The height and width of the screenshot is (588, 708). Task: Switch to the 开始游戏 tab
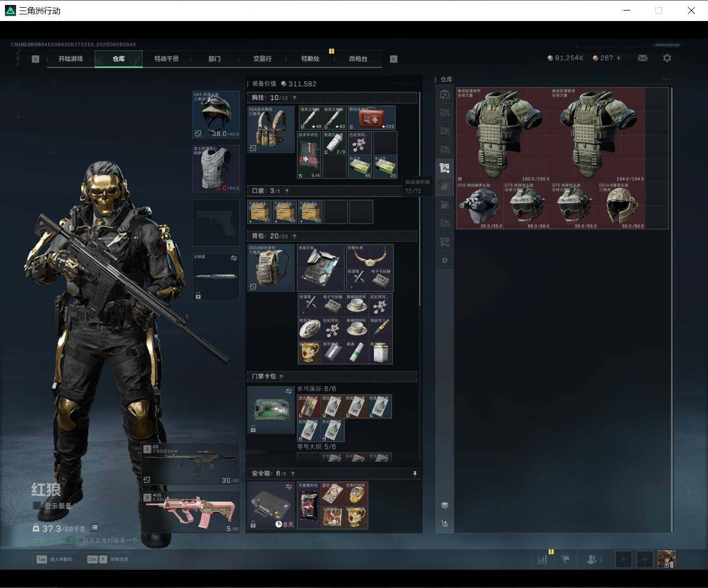pyautogui.click(x=71, y=59)
